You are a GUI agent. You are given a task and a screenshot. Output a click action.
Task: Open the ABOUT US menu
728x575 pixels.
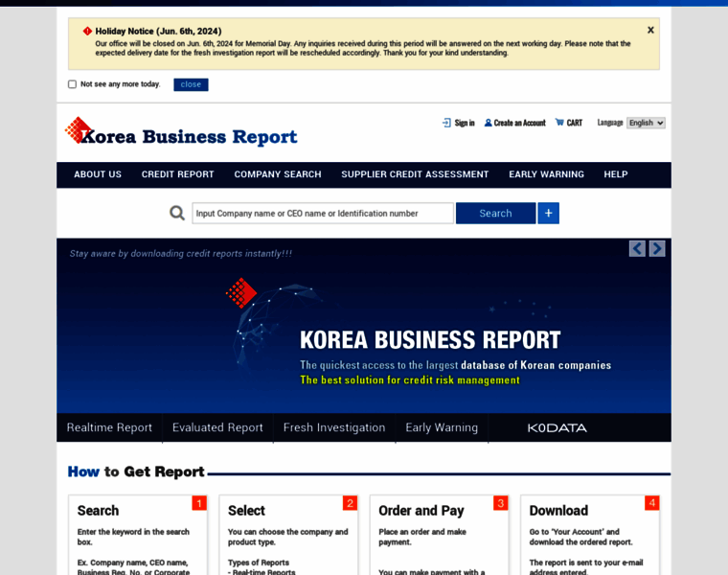(98, 174)
